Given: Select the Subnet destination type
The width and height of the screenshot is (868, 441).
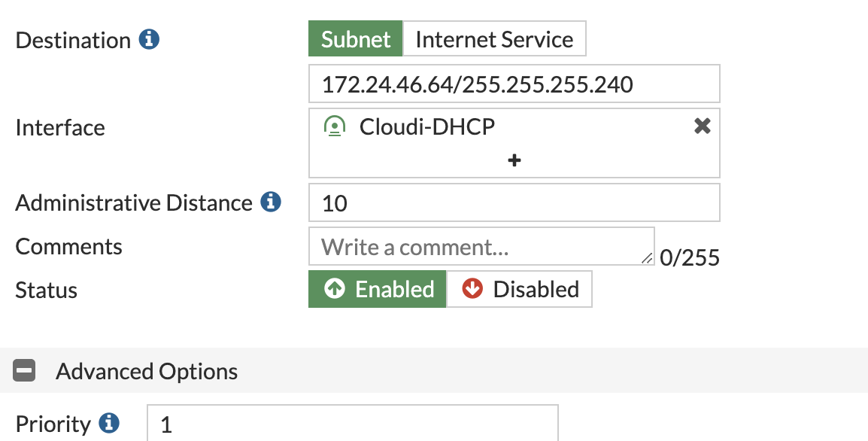Looking at the screenshot, I should point(355,39).
